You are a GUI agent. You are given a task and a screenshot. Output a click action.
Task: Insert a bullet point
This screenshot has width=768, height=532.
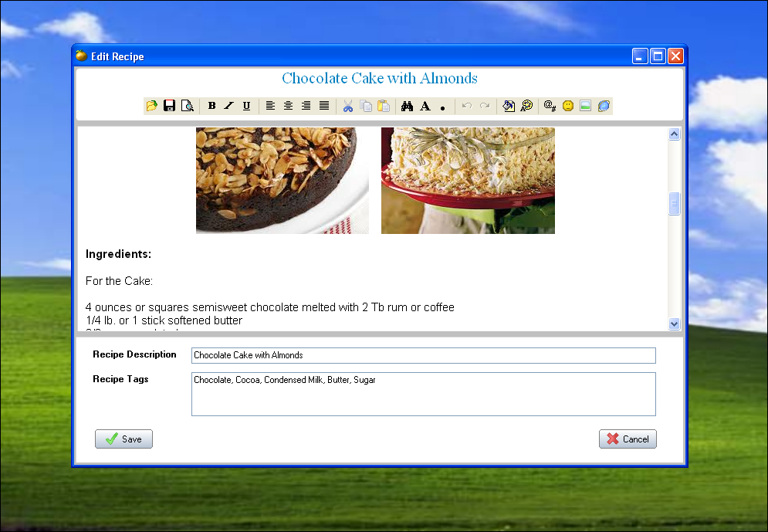pos(442,107)
